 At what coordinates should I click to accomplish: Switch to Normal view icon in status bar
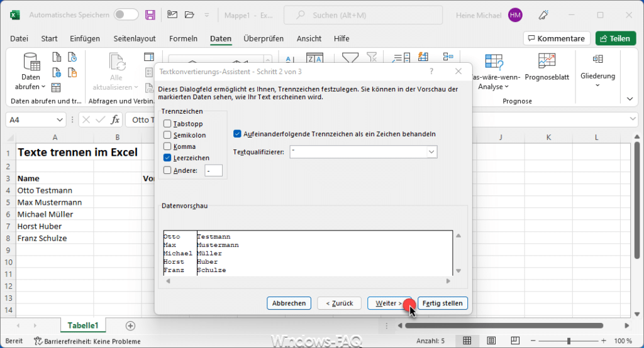click(467, 340)
